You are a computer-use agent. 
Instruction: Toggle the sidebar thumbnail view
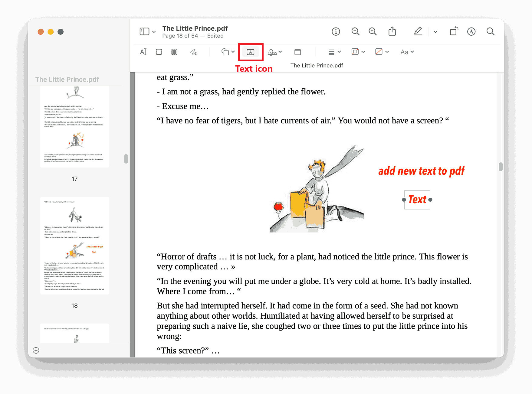145,31
